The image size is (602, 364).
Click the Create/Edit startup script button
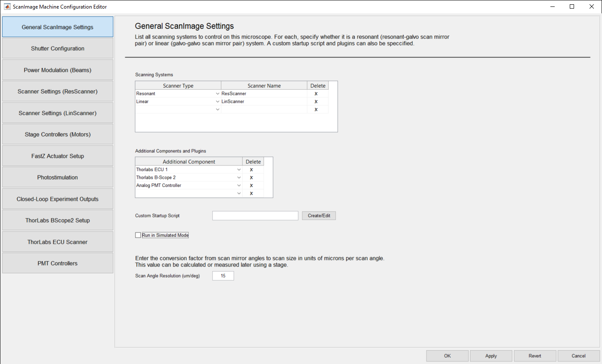(319, 215)
